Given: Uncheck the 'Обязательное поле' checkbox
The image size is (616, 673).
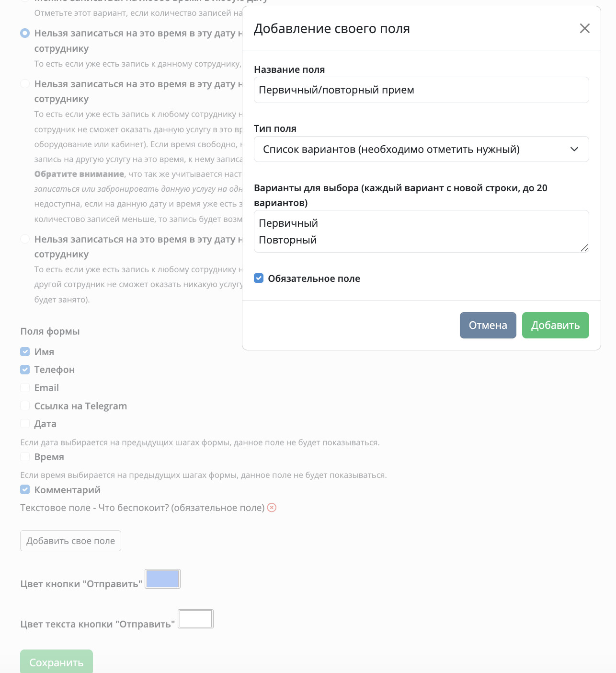Looking at the screenshot, I should point(259,278).
